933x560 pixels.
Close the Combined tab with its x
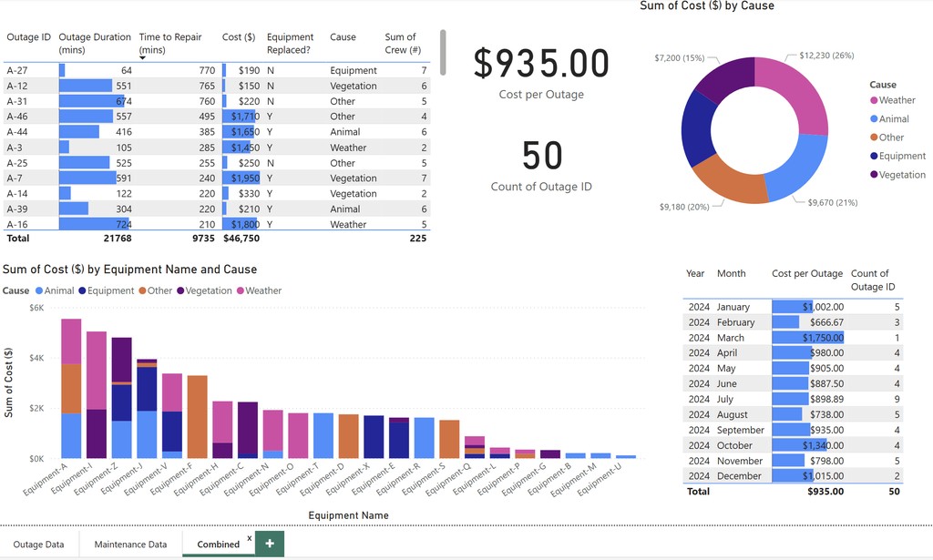click(250, 538)
